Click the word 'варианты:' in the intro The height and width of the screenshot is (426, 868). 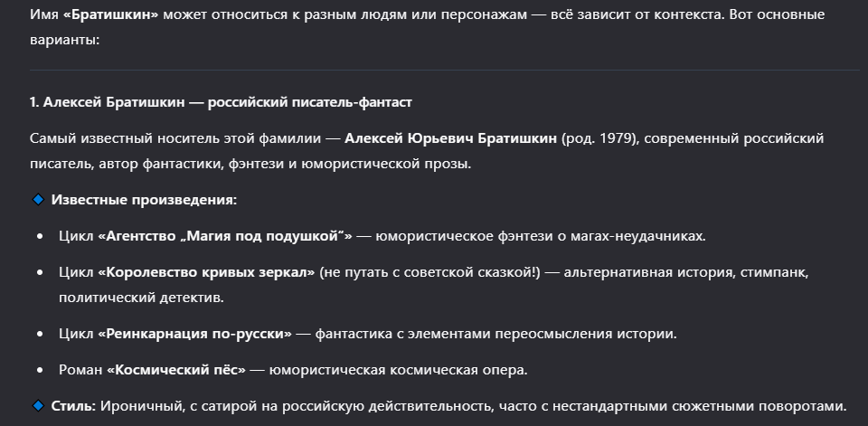click(65, 40)
